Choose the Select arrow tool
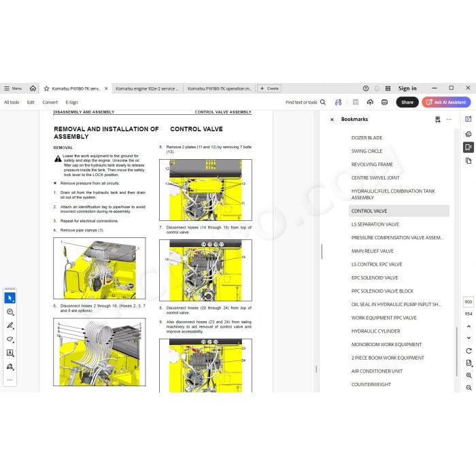Image resolution: width=476 pixels, height=476 pixels. (x=10, y=298)
